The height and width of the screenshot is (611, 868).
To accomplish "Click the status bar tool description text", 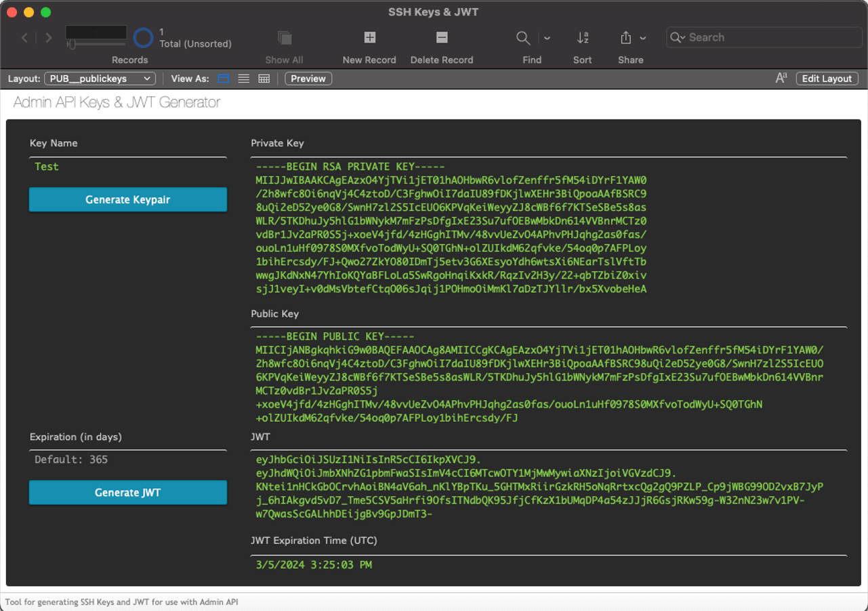I will pos(122,602).
